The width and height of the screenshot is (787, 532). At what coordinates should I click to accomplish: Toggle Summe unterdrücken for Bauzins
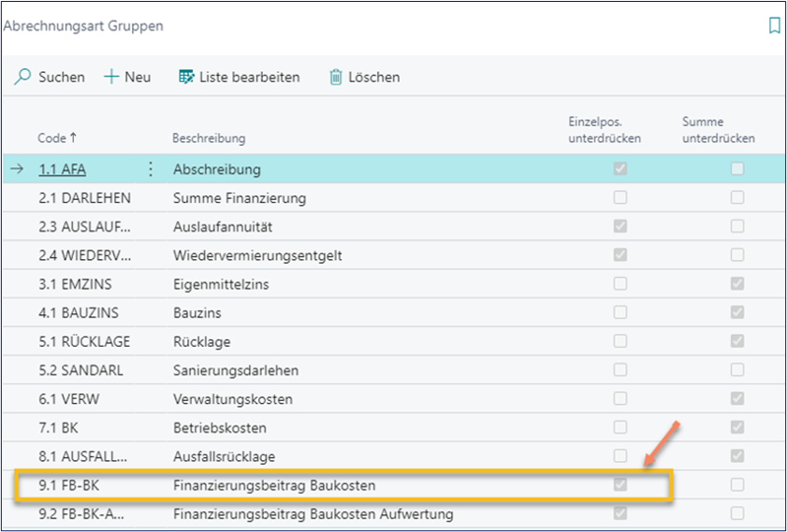pos(737,312)
